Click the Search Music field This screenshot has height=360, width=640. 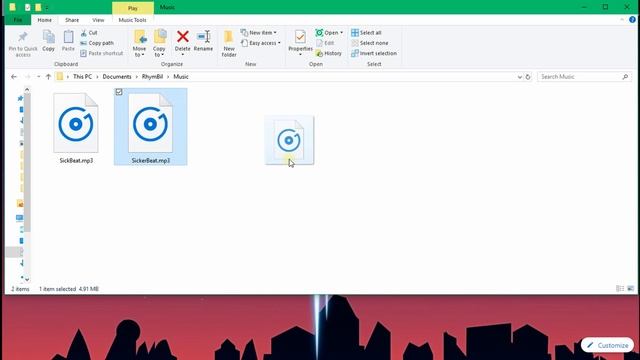coord(584,77)
